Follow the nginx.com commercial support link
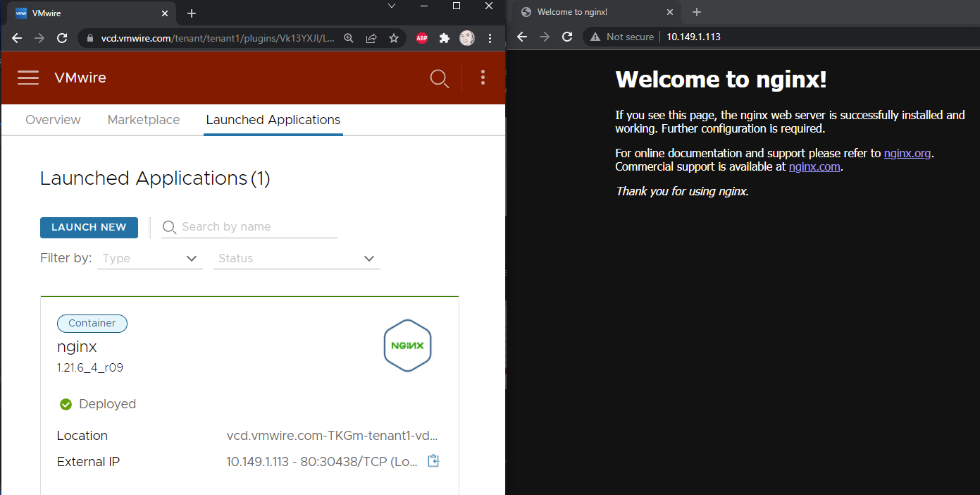The width and height of the screenshot is (980, 495). pyautogui.click(x=814, y=167)
